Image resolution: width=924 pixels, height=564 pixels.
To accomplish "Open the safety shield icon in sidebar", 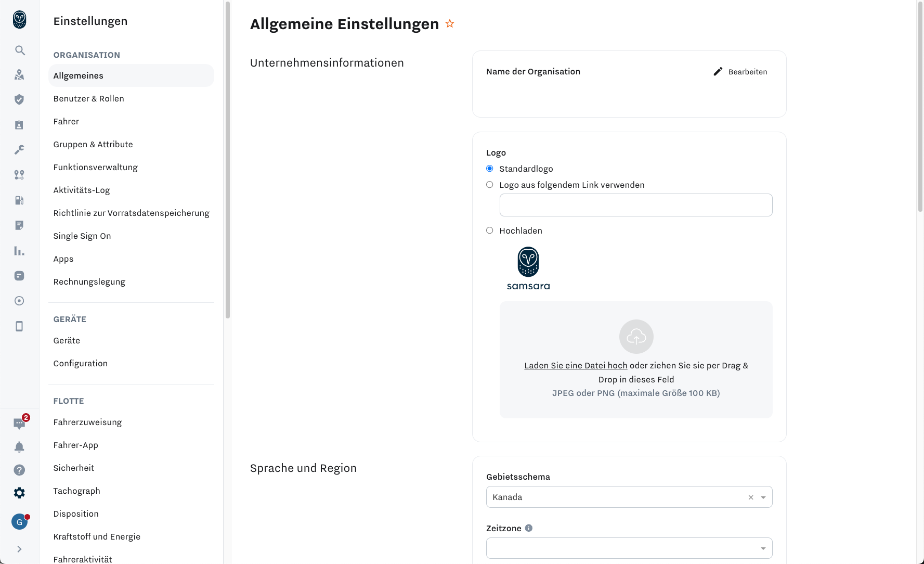I will click(19, 99).
